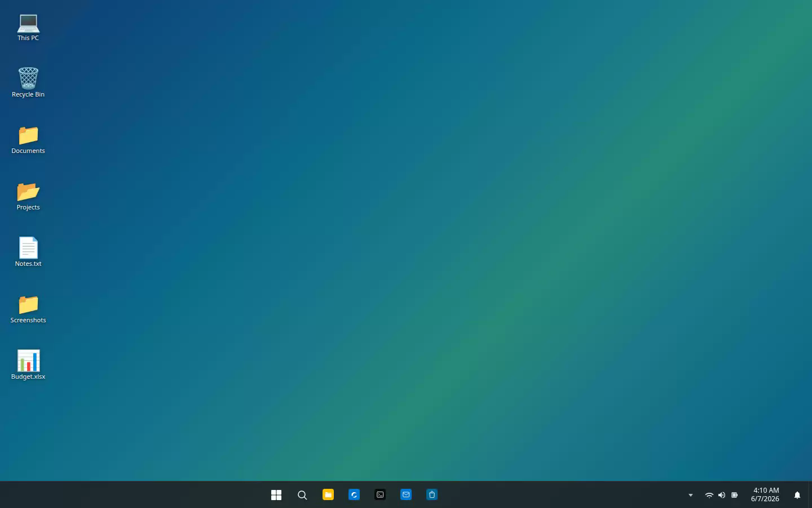Show hidden system tray icons

pos(691,495)
